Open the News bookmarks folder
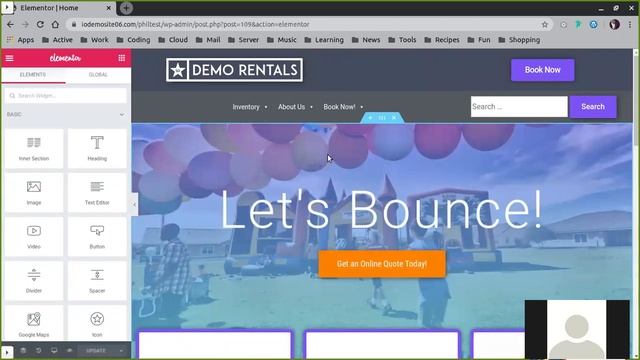 click(366, 40)
